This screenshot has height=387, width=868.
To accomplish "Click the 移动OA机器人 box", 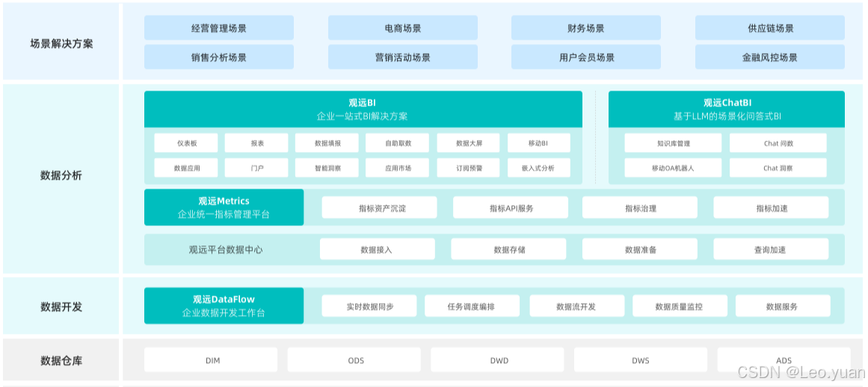I will (673, 168).
